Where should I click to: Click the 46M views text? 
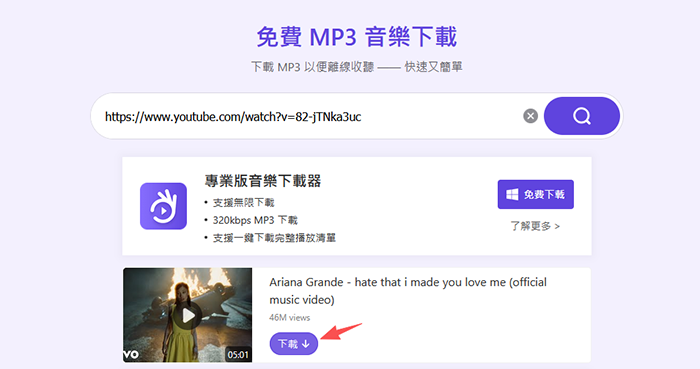pos(289,318)
